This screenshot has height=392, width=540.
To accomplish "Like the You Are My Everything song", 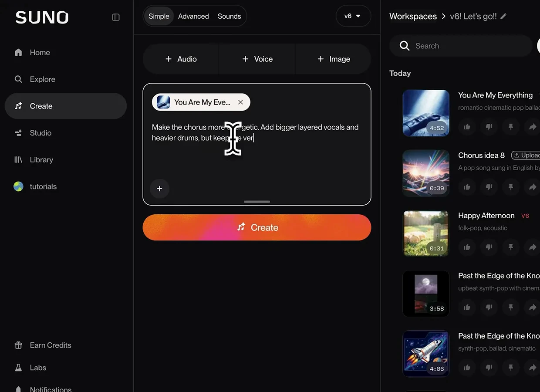I will 467,127.
